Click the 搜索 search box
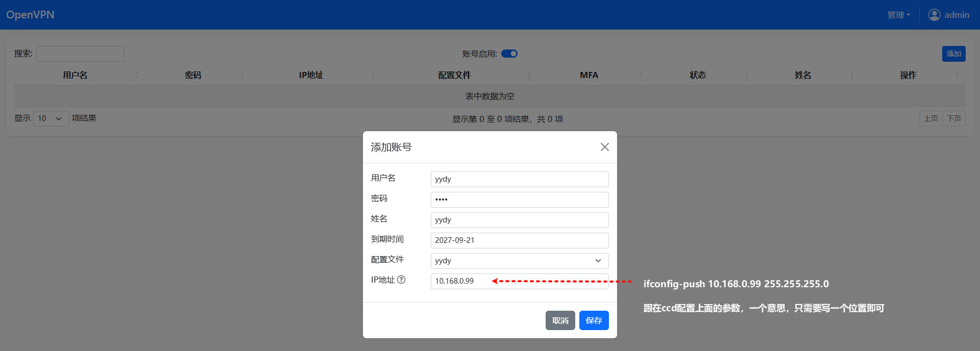 80,54
